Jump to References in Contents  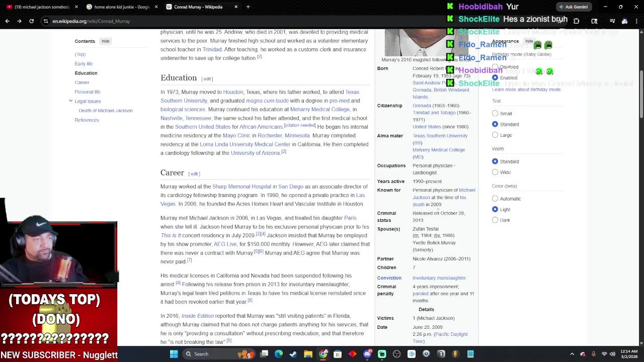pyautogui.click(x=87, y=120)
